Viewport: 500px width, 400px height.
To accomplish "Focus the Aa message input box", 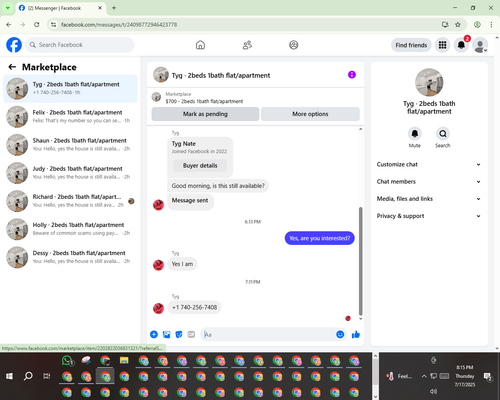I will coord(268,334).
